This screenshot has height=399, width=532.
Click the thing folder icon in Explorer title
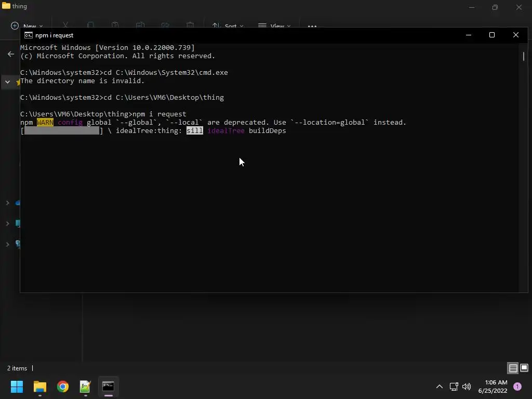[6, 6]
